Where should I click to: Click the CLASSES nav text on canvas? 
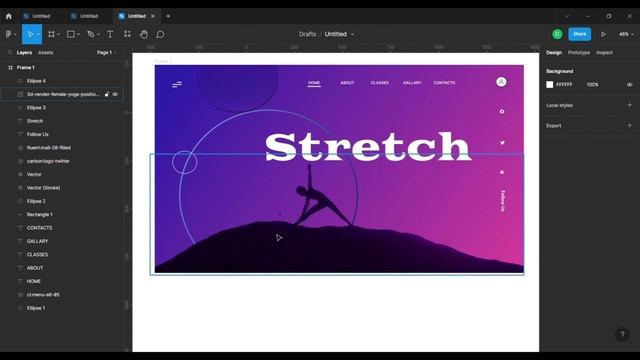(x=380, y=83)
